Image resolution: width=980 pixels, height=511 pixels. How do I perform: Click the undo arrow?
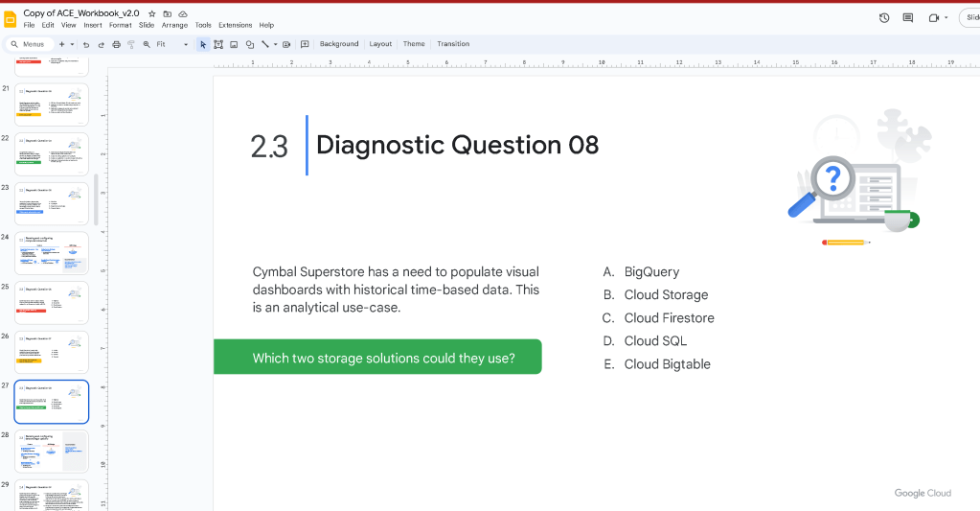(86, 44)
